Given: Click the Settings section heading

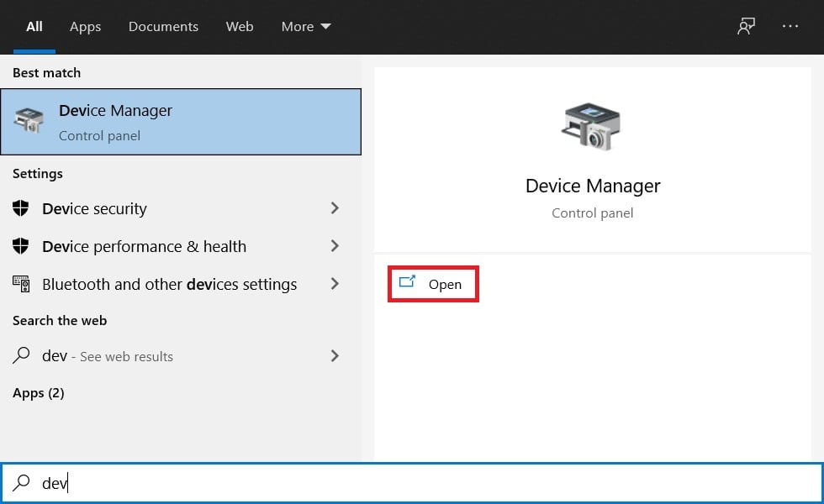Looking at the screenshot, I should pos(38,174).
